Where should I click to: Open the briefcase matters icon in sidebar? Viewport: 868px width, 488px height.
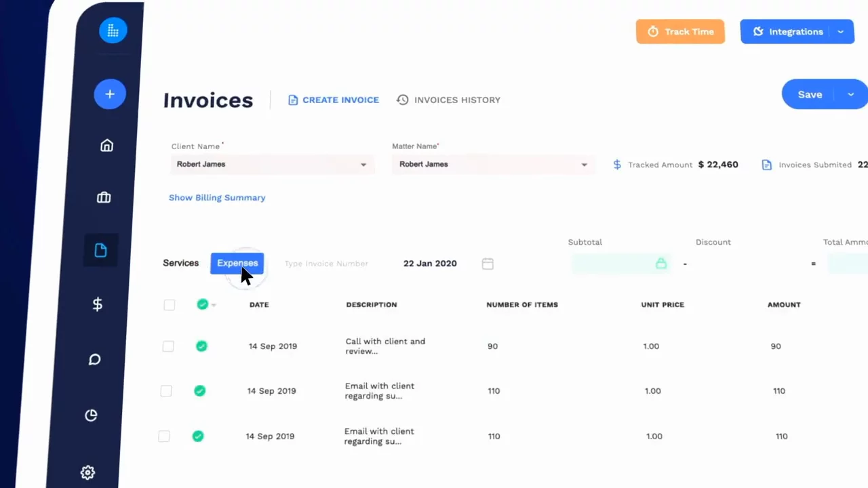tap(104, 197)
